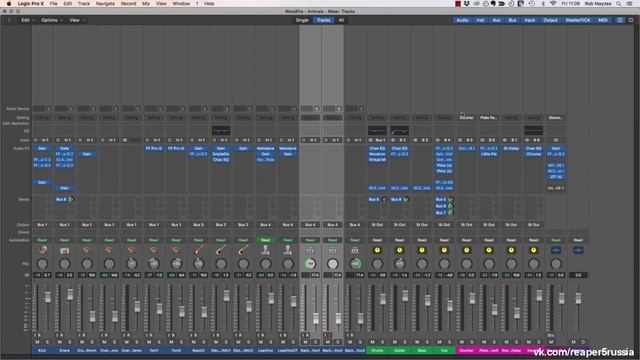Solo the Snare channel

[70, 342]
